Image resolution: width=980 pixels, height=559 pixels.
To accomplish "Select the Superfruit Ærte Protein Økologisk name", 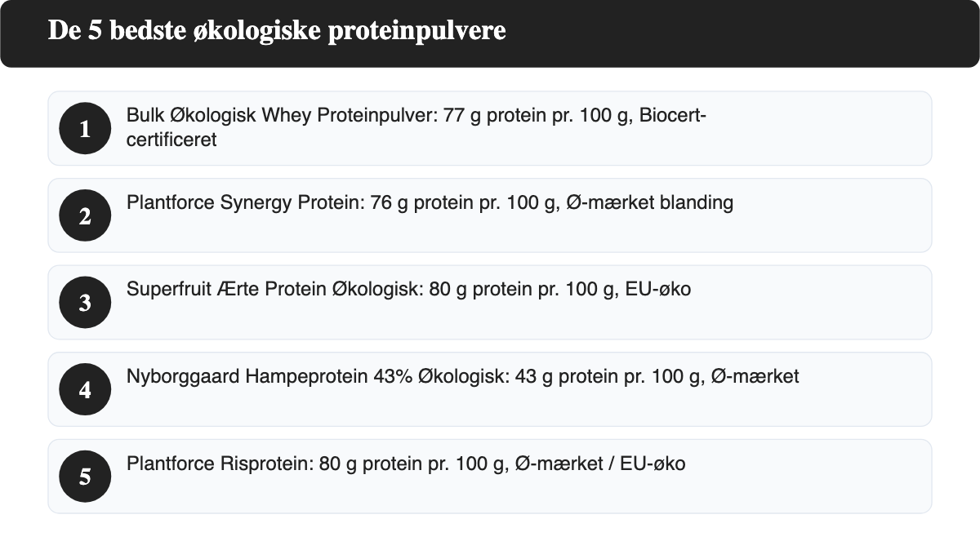I will [x=273, y=290].
